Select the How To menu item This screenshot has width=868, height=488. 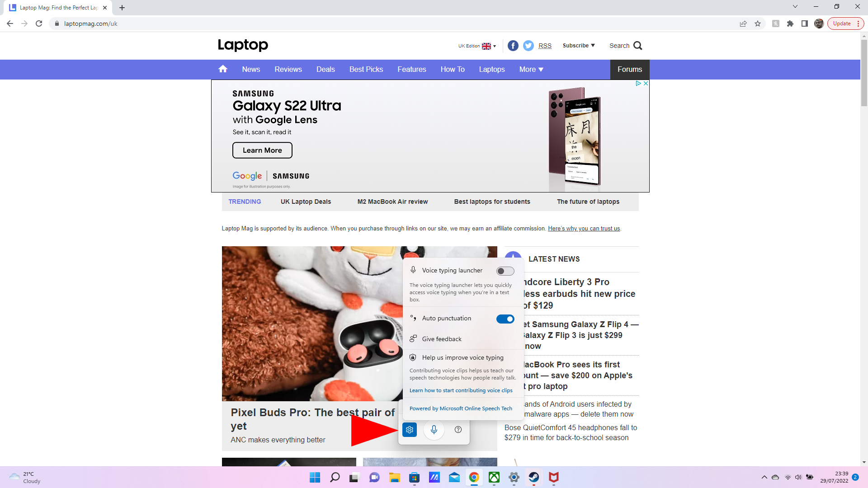(453, 69)
